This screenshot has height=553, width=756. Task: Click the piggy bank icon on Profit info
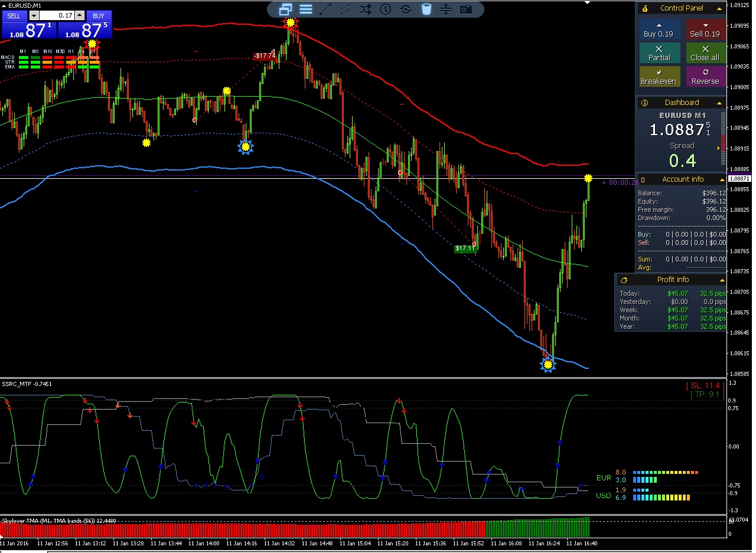(624, 280)
